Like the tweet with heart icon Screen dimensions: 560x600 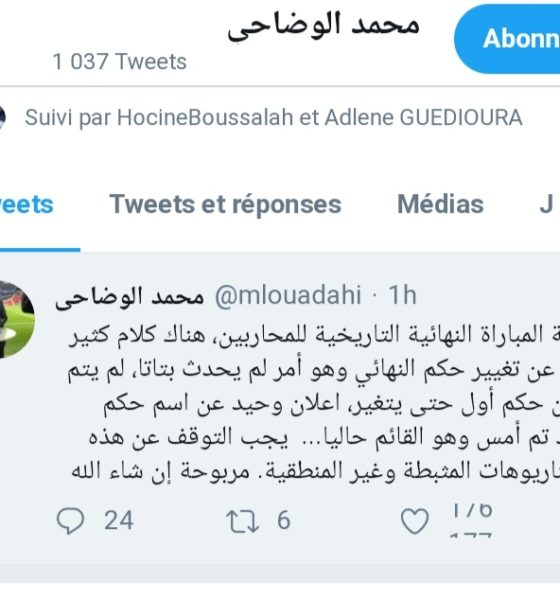click(415, 521)
